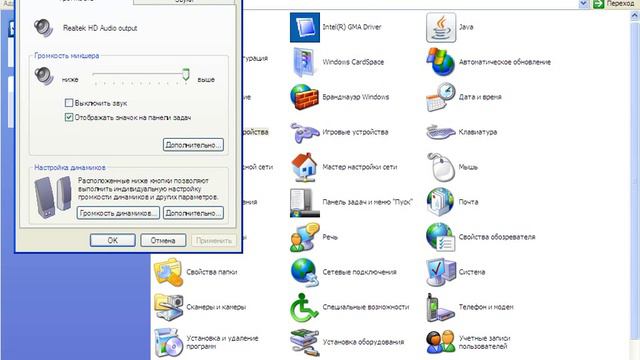Screen dimensions: 640x360
Task: Select the Игровые устройства gamepad icon
Action: [304, 132]
